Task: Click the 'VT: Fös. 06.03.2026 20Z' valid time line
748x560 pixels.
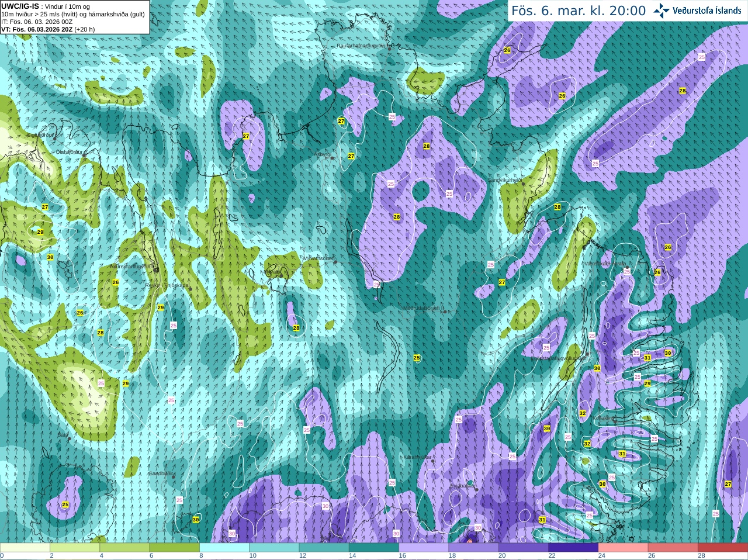Action: [x=36, y=29]
